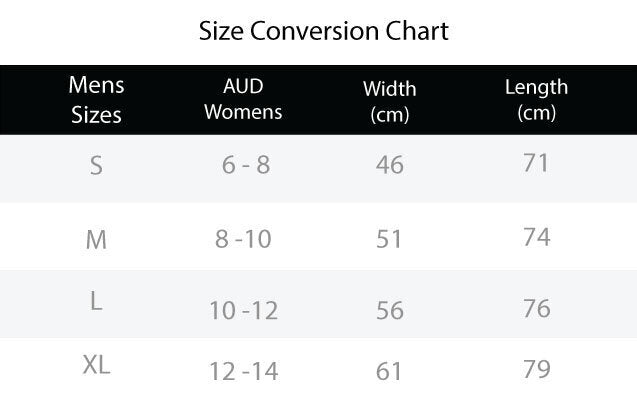This screenshot has width=637, height=398.
Task: Click the 8 - 10 womens size
Action: [x=243, y=239]
